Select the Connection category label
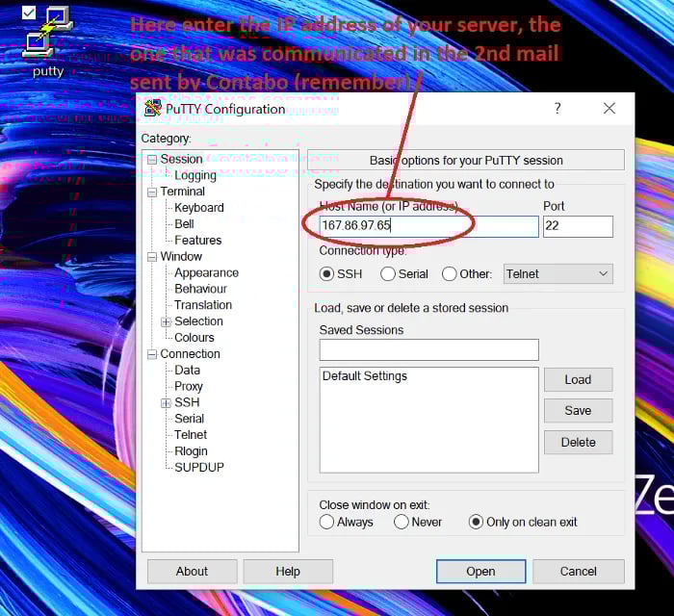Screen dimensions: 674x616 [x=190, y=354]
